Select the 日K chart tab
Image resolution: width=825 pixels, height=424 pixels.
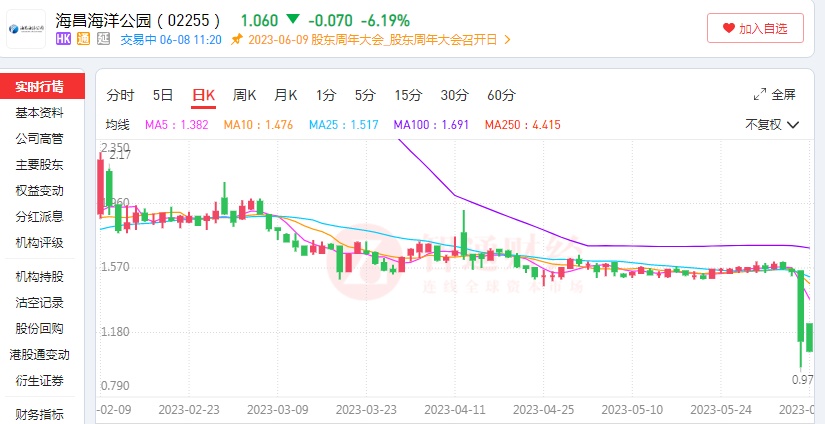[203, 96]
